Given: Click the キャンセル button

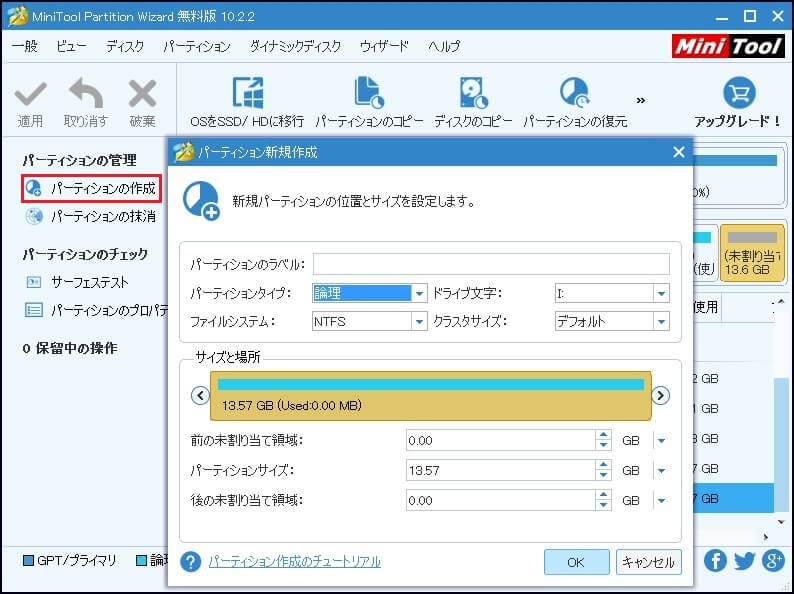Looking at the screenshot, I should 649,562.
